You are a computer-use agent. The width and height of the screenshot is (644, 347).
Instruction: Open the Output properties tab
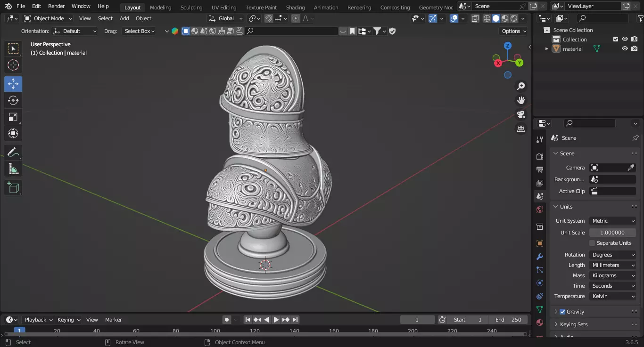[540, 169]
